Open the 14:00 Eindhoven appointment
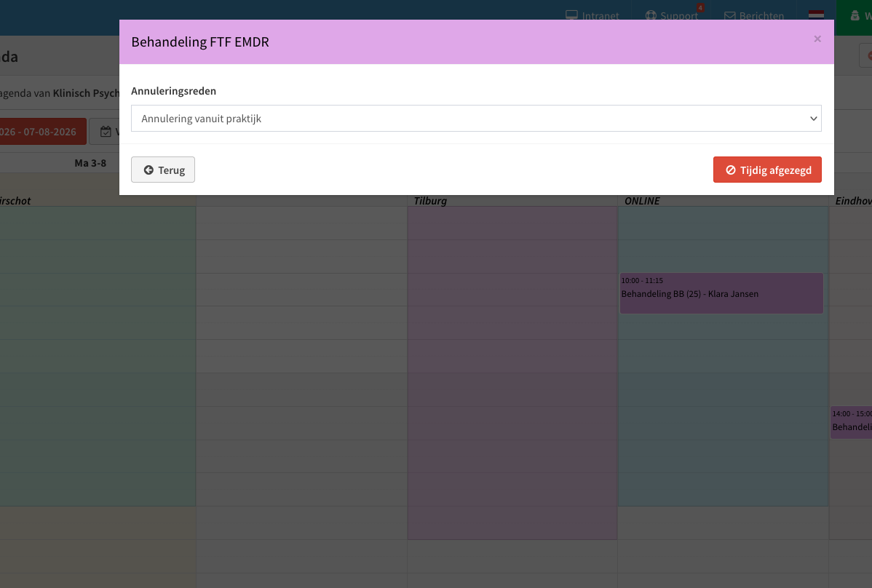The width and height of the screenshot is (872, 588). (852, 422)
